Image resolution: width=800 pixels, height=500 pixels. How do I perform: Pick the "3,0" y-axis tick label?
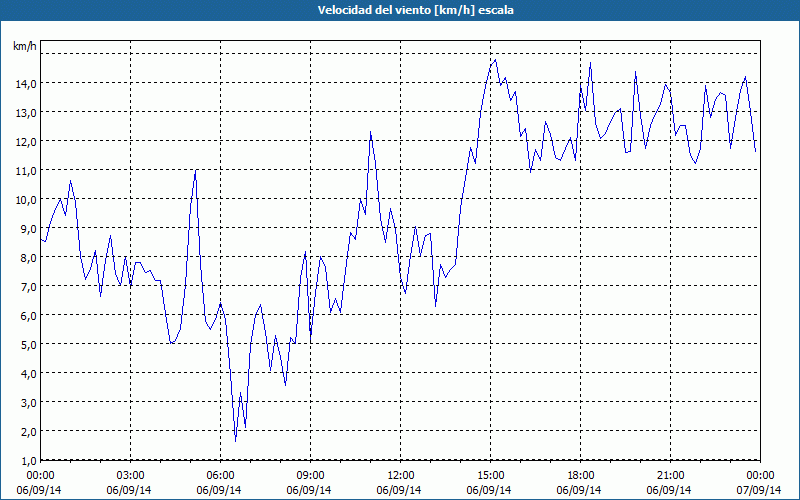[27, 403]
